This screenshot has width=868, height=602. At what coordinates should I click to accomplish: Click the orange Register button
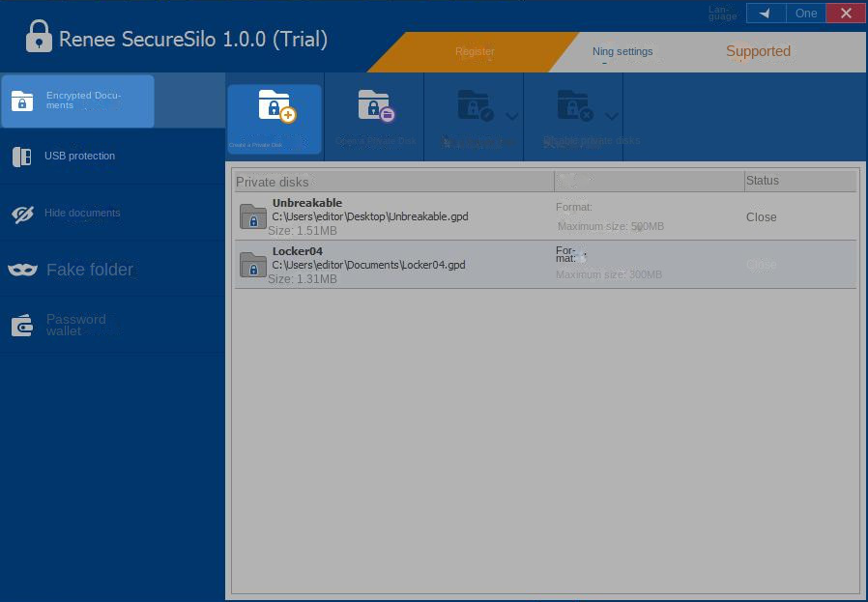474,52
